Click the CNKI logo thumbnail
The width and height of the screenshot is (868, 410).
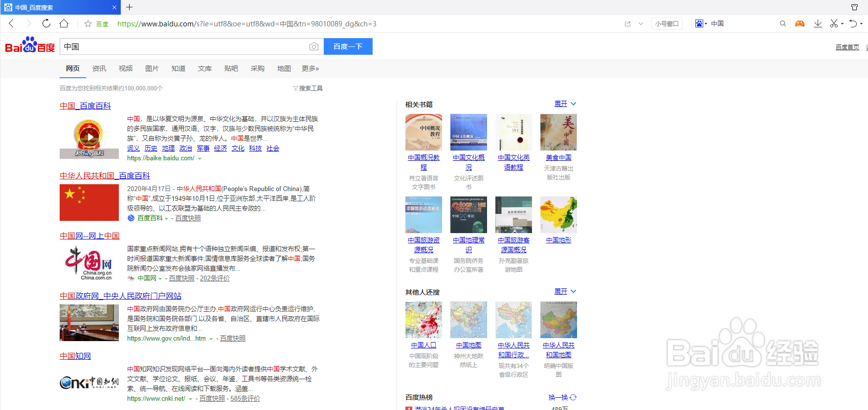tap(89, 383)
